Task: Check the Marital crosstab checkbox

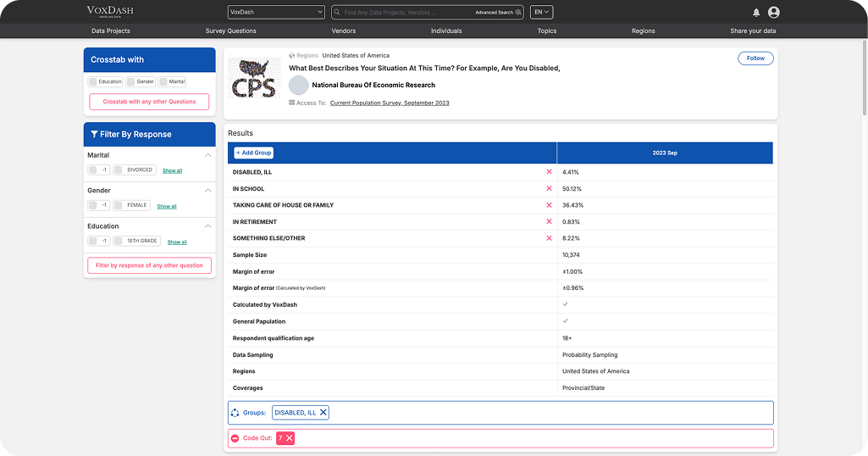Action: coord(163,81)
